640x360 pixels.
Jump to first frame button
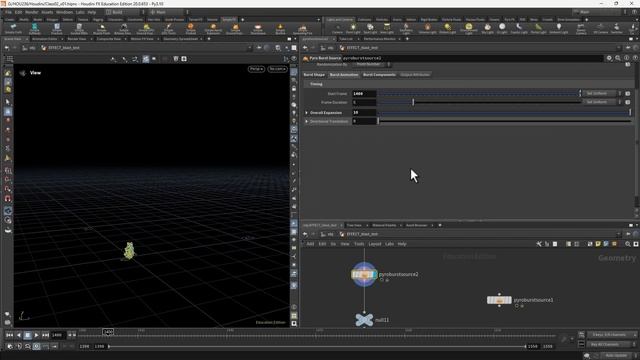9,336
